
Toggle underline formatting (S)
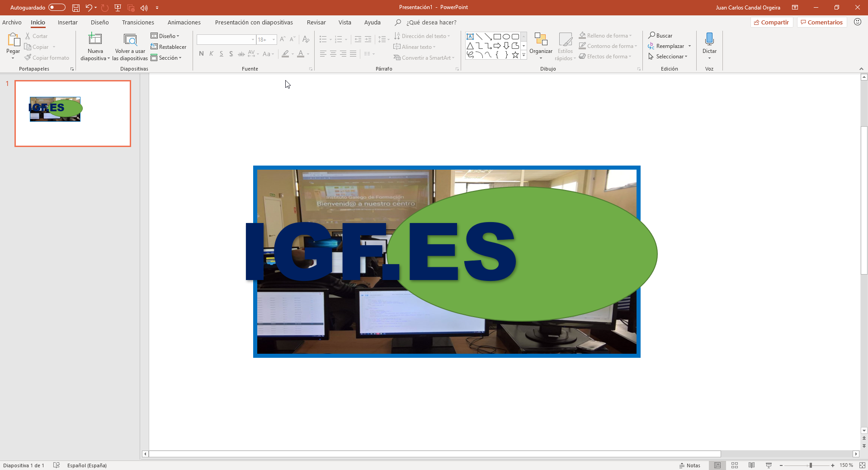point(221,53)
